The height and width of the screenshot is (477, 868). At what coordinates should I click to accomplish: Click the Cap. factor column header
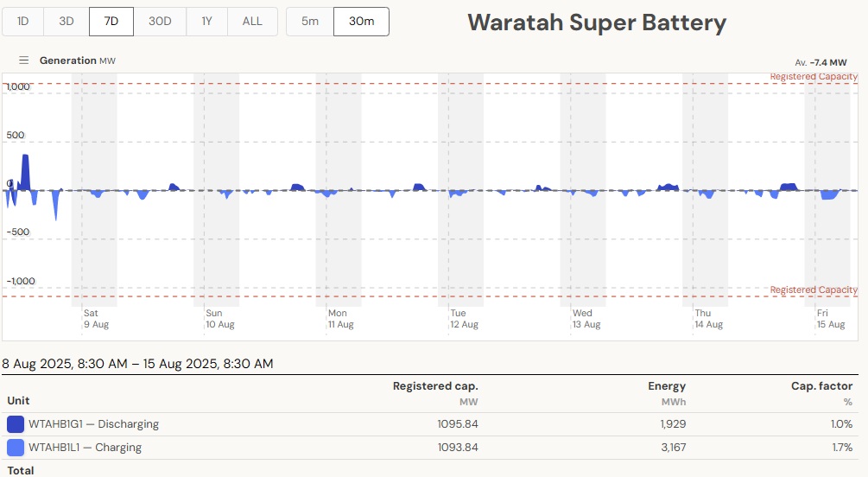(x=821, y=386)
